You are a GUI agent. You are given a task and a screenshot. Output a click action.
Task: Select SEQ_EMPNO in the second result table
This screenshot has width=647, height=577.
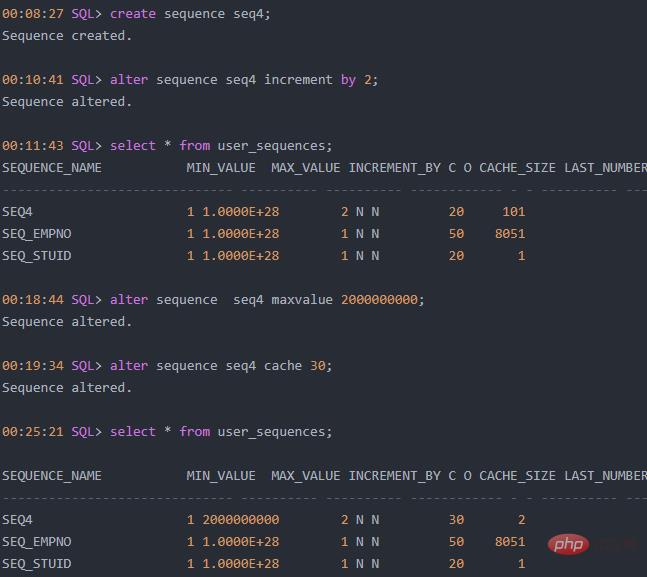click(x=37, y=542)
